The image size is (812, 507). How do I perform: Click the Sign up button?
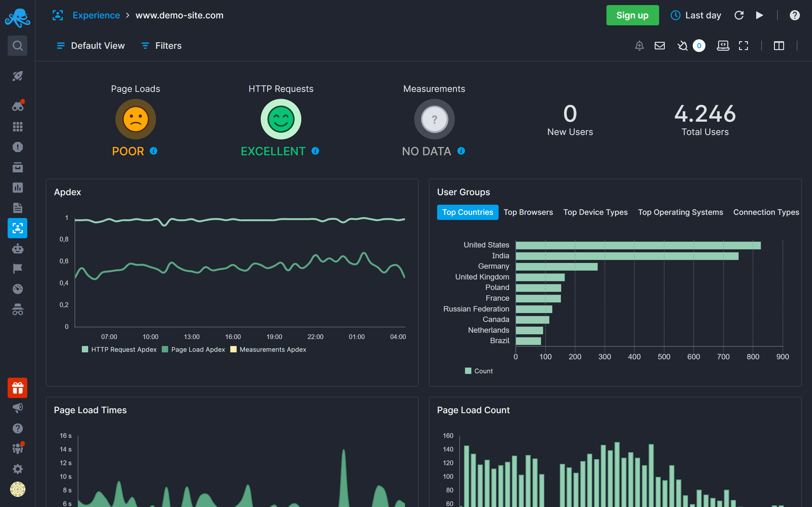[632, 15]
